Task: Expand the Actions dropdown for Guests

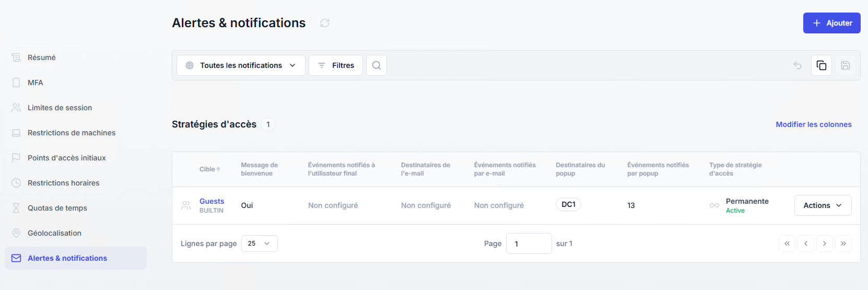Action: 823,205
